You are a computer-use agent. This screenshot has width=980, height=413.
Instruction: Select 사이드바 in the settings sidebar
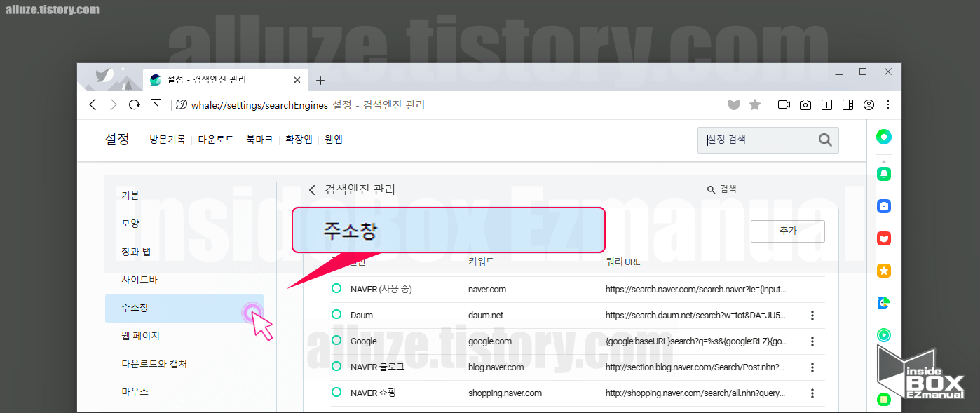pos(184,280)
